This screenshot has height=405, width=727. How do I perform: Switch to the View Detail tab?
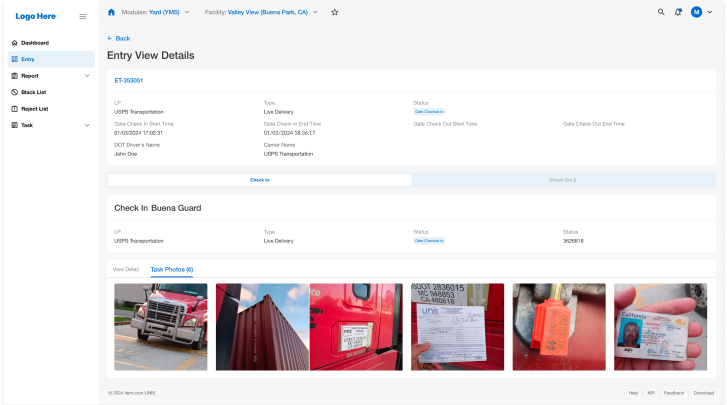[x=126, y=269]
